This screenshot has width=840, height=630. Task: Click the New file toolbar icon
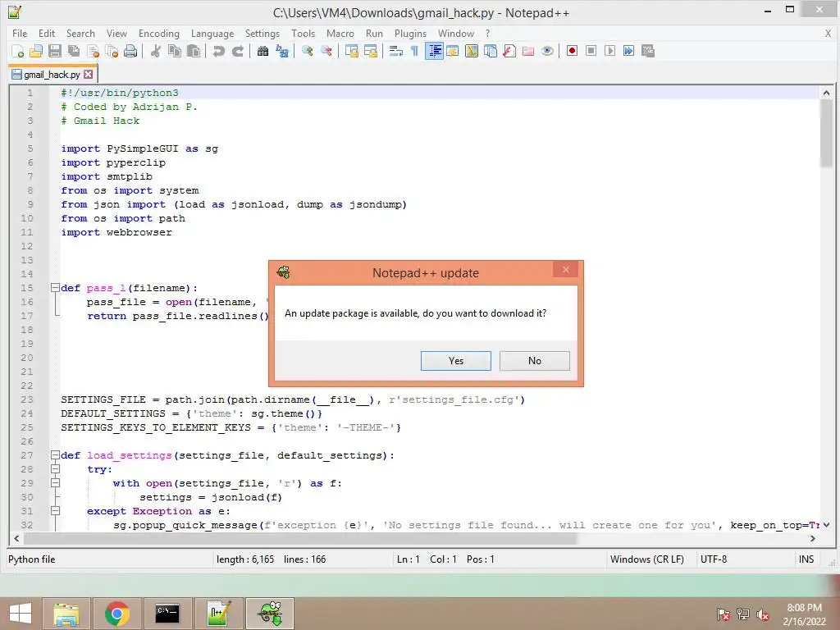tap(17, 51)
